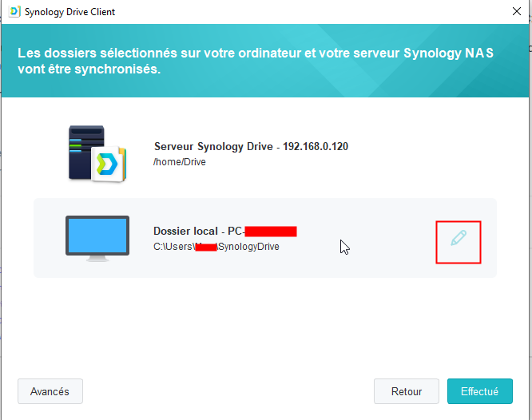
Task: Click the pencil icon to edit local folder
Action: click(459, 238)
